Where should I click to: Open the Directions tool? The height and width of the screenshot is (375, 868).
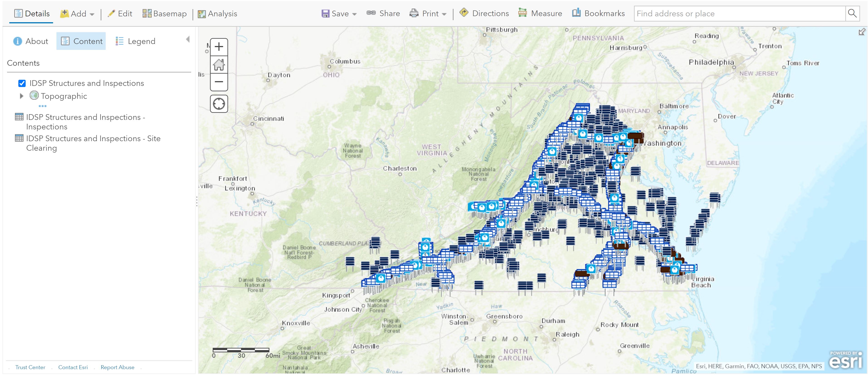coord(484,13)
